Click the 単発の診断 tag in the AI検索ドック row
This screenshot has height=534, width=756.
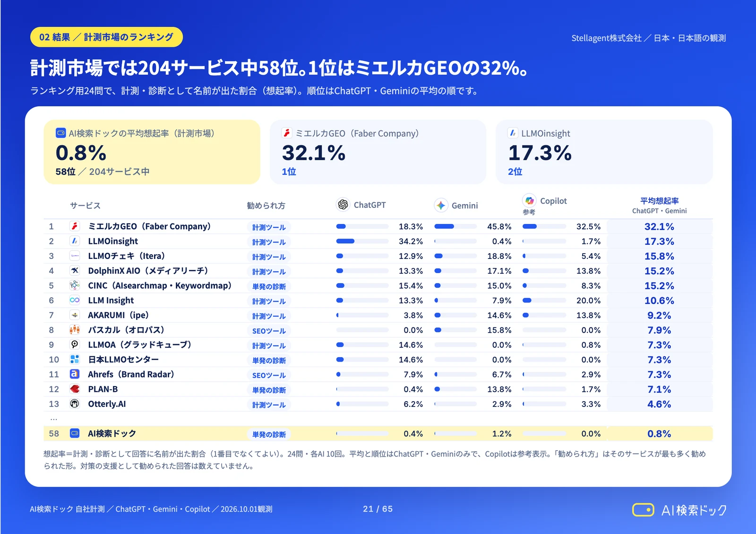point(269,434)
